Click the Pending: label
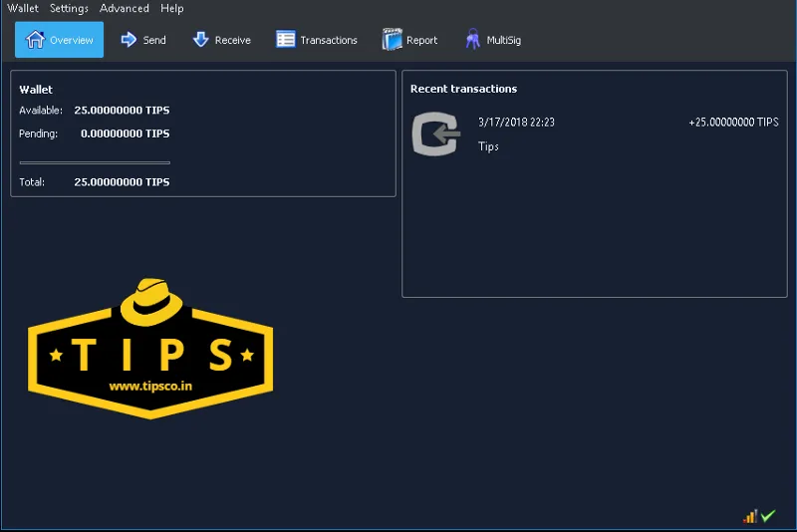Viewport: 797px width, 532px height. pos(38,133)
